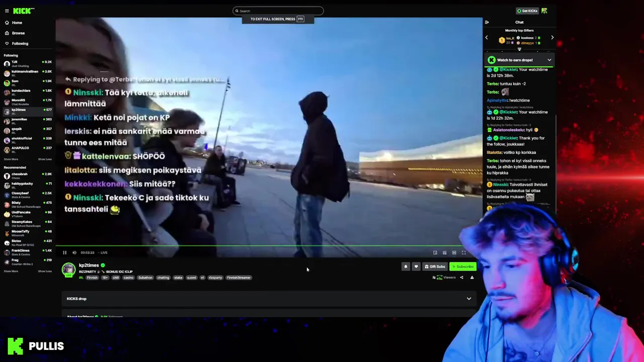Click the Finnish tag
The height and width of the screenshot is (362, 644).
point(92,278)
